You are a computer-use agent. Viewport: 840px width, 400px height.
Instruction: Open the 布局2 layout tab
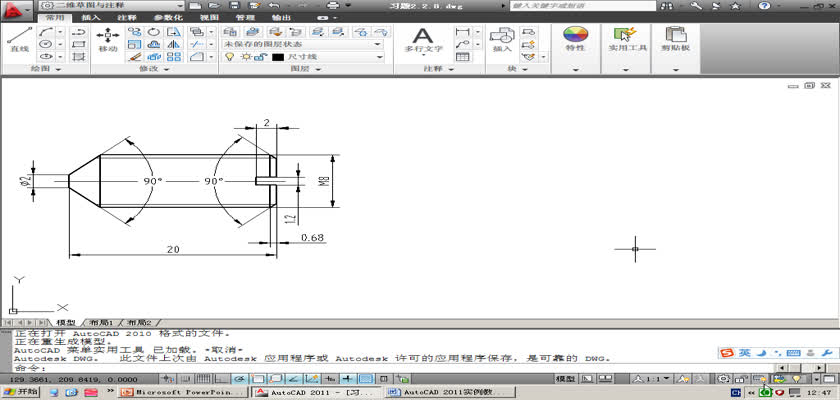coord(139,323)
